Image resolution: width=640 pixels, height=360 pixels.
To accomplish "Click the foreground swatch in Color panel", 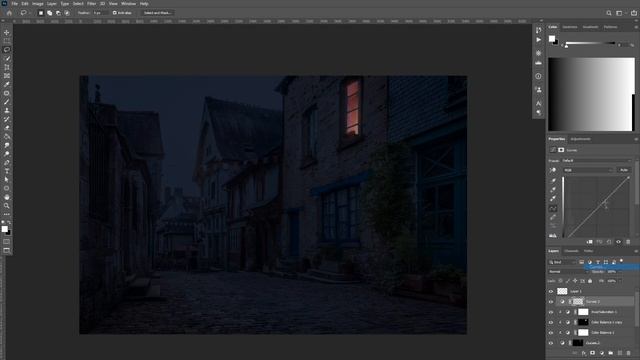I will (552, 39).
